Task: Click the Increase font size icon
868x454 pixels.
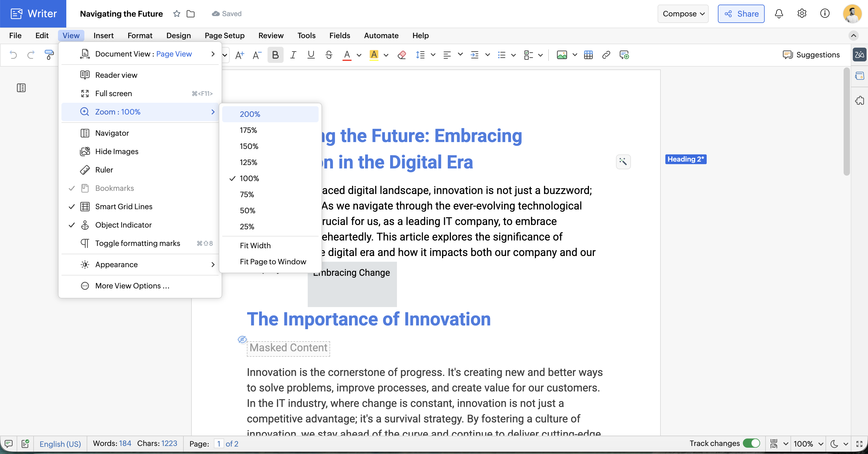Action: 240,55
